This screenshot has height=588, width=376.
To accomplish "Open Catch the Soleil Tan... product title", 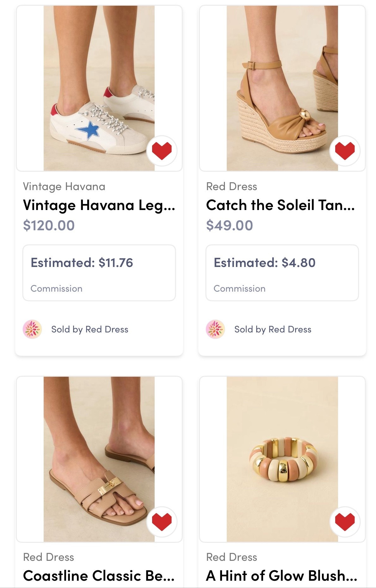I will (280, 205).
